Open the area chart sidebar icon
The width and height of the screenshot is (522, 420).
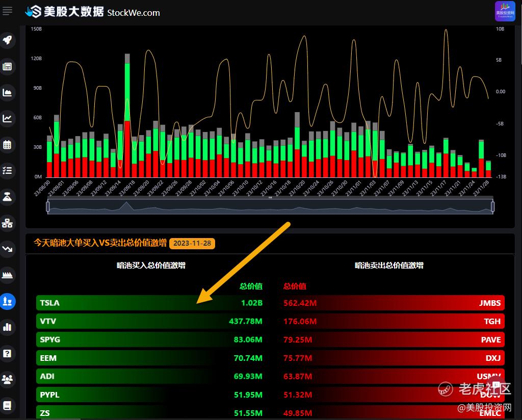click(7, 93)
